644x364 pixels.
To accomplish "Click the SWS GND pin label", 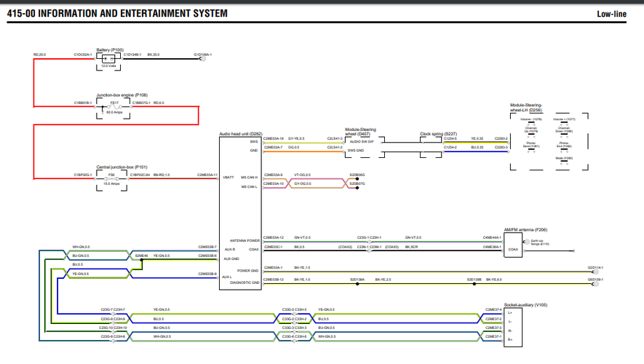I will [x=356, y=151].
